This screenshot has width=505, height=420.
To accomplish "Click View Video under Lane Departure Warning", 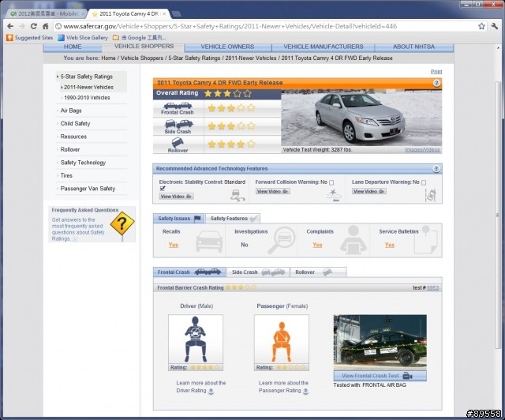I will [368, 192].
